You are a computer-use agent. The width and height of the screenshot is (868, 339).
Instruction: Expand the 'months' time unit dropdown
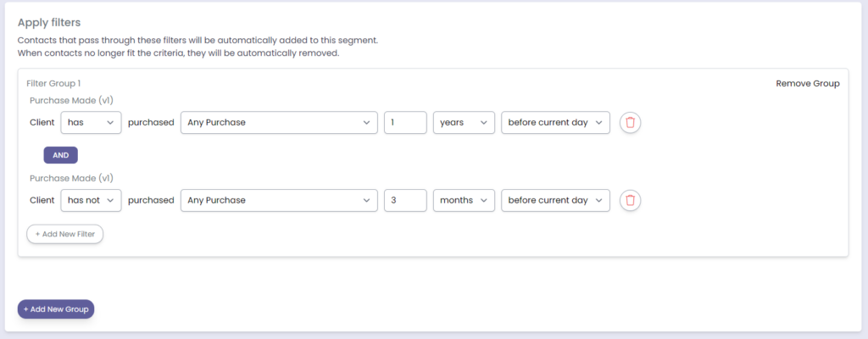click(464, 200)
